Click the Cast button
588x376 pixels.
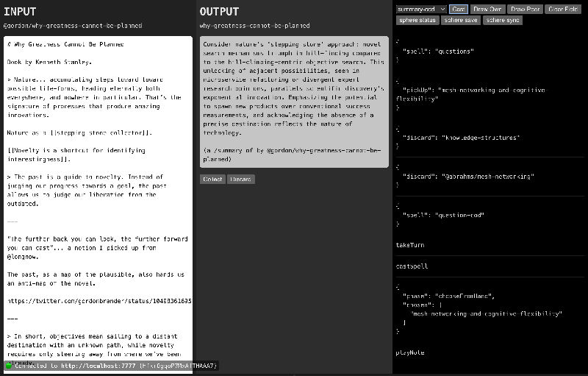(459, 9)
